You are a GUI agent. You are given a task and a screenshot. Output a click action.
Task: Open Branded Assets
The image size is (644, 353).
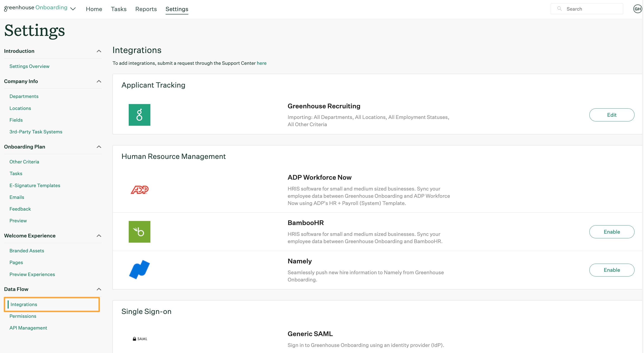pos(27,251)
